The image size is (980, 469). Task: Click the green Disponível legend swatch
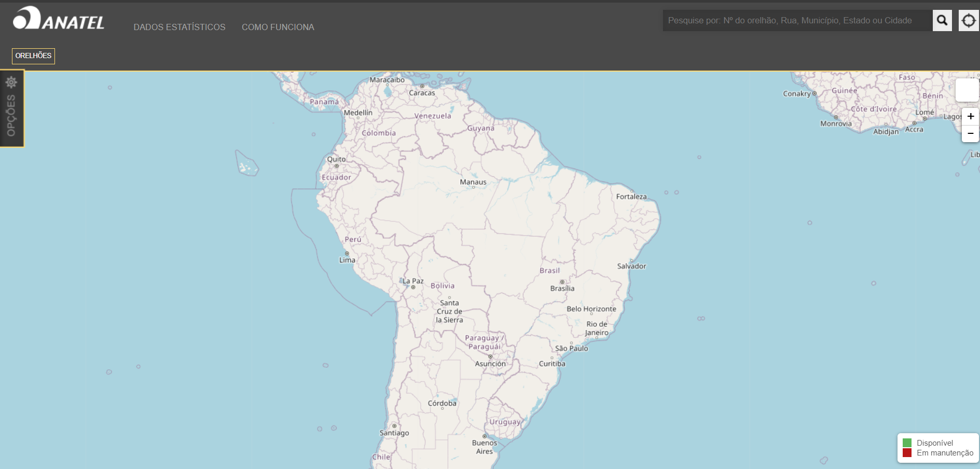point(907,443)
